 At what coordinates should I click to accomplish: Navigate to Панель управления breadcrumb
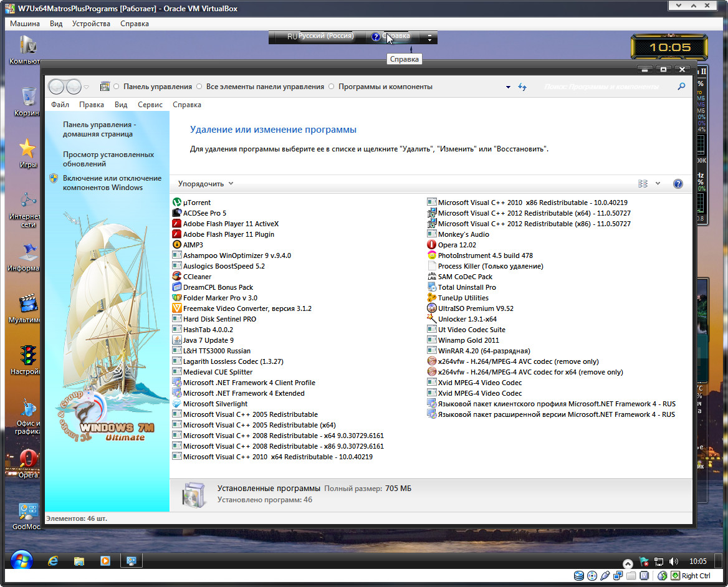(x=158, y=87)
